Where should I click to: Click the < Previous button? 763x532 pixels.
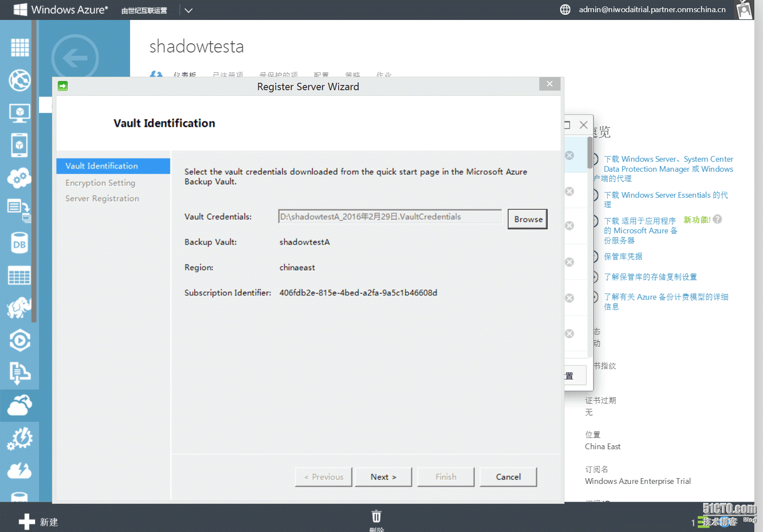tap(323, 477)
